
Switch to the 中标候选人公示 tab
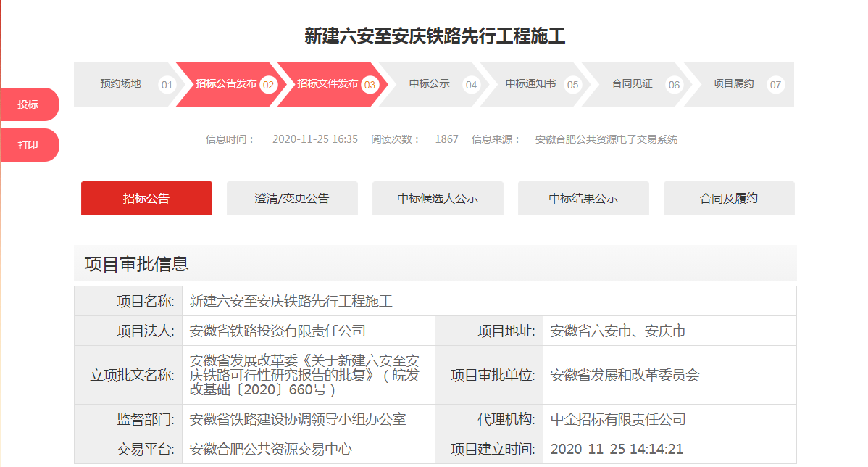(438, 198)
